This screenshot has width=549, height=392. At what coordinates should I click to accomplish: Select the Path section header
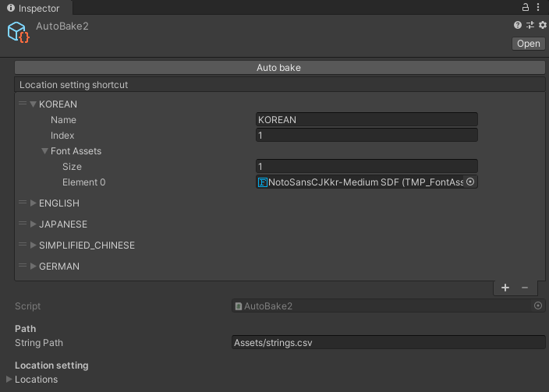25,329
